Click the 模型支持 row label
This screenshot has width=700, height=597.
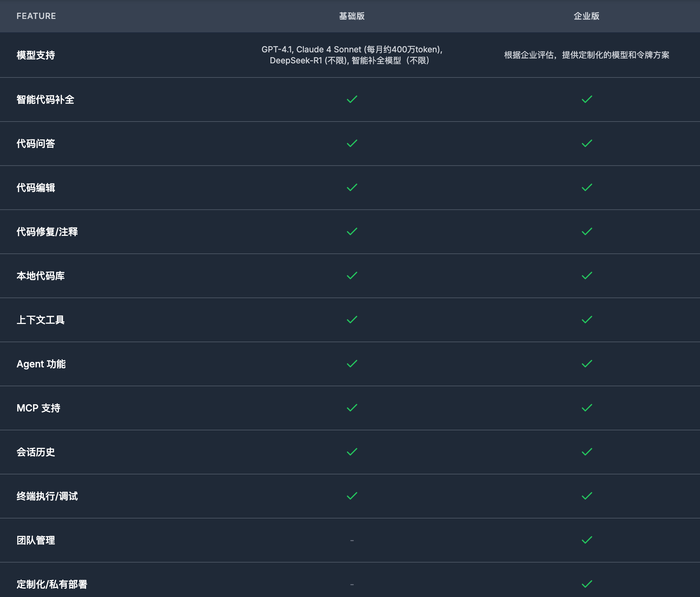pyautogui.click(x=36, y=55)
